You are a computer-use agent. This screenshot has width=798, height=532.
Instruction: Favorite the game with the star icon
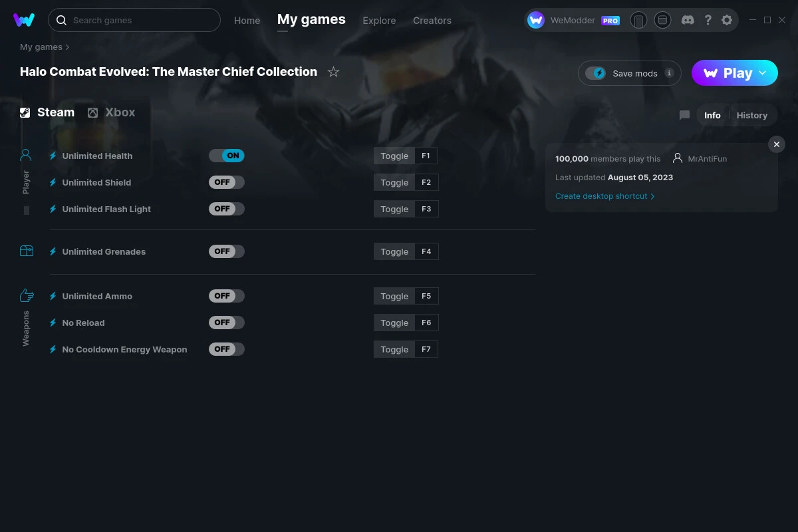pyautogui.click(x=334, y=72)
